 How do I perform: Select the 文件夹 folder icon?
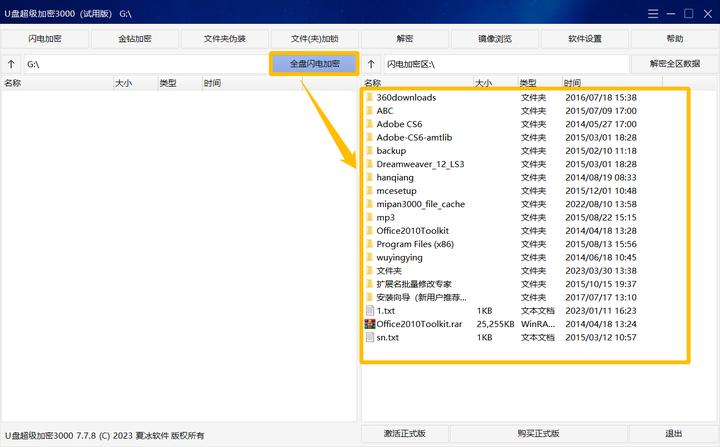369,271
